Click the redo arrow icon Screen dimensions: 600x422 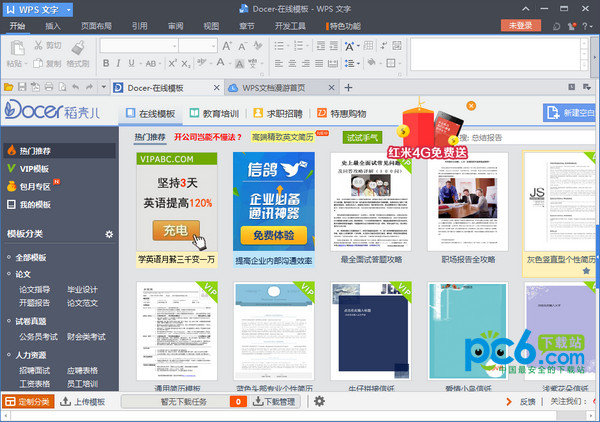tap(89, 87)
